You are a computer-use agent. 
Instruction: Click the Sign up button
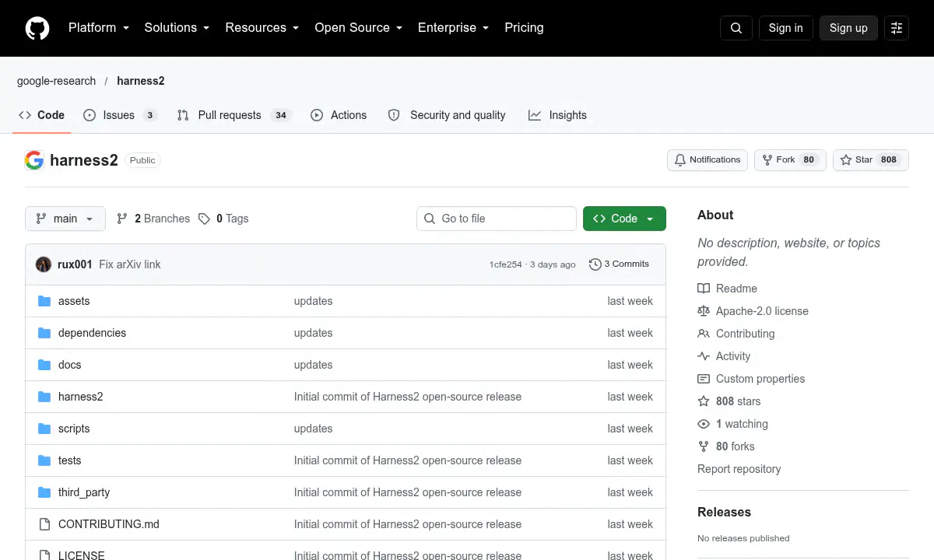pyautogui.click(x=848, y=28)
